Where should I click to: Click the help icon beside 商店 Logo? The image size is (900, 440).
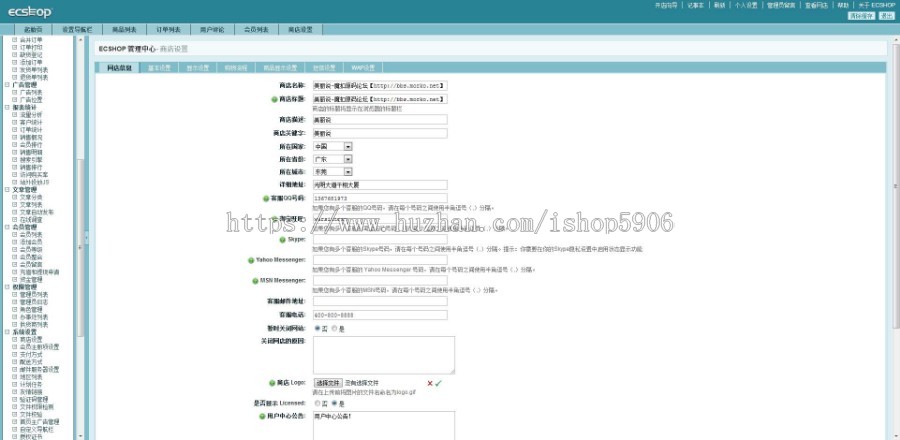(272, 383)
